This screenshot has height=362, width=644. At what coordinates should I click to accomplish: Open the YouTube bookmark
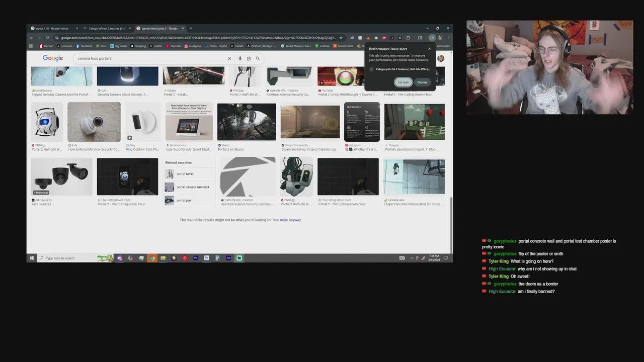pyautogui.click(x=174, y=46)
